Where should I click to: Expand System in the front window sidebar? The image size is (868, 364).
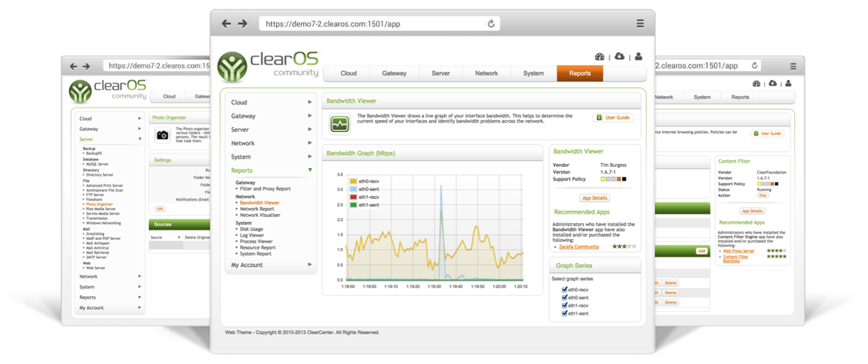[271, 157]
